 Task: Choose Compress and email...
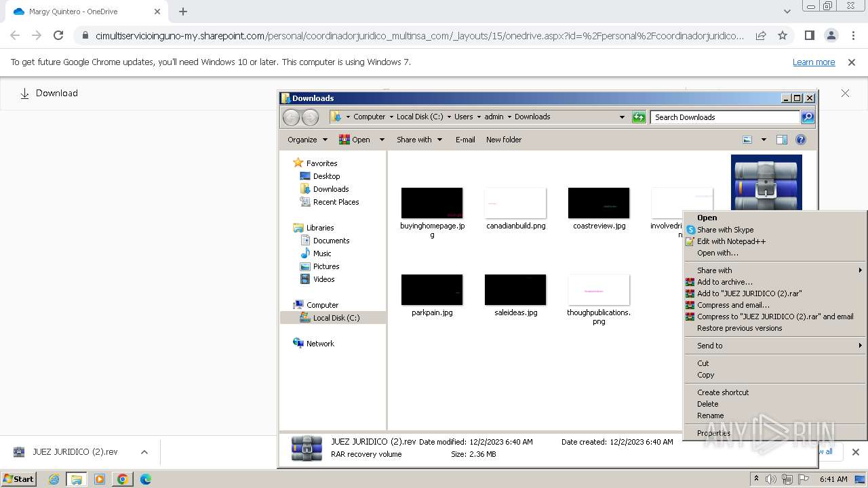(775, 305)
